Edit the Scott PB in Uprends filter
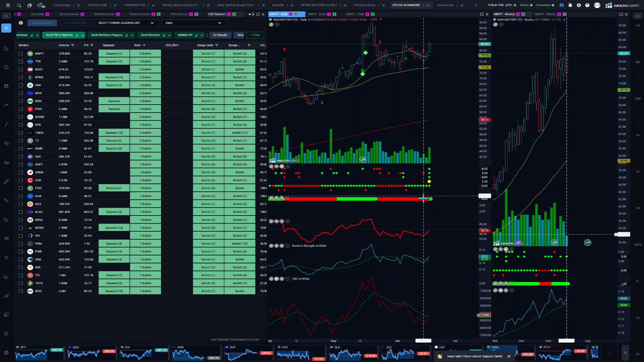The image size is (644, 362). tap(77, 35)
